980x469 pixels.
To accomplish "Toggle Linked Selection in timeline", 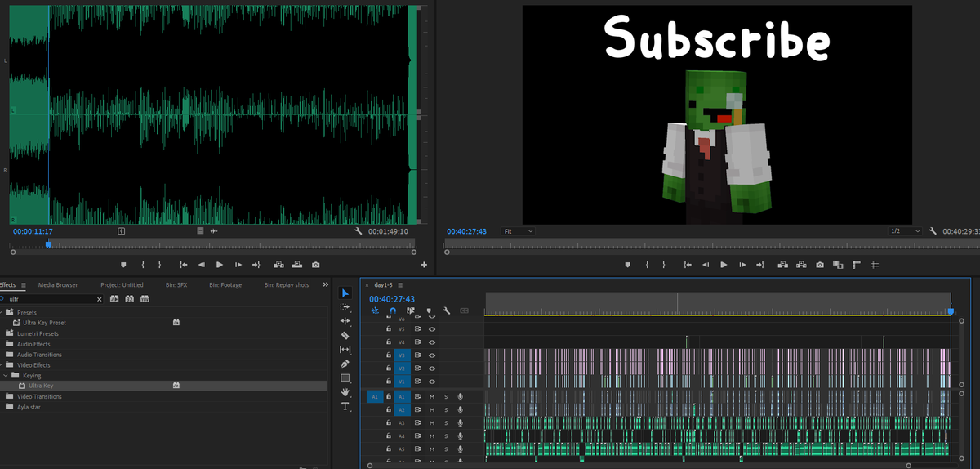I will point(410,310).
